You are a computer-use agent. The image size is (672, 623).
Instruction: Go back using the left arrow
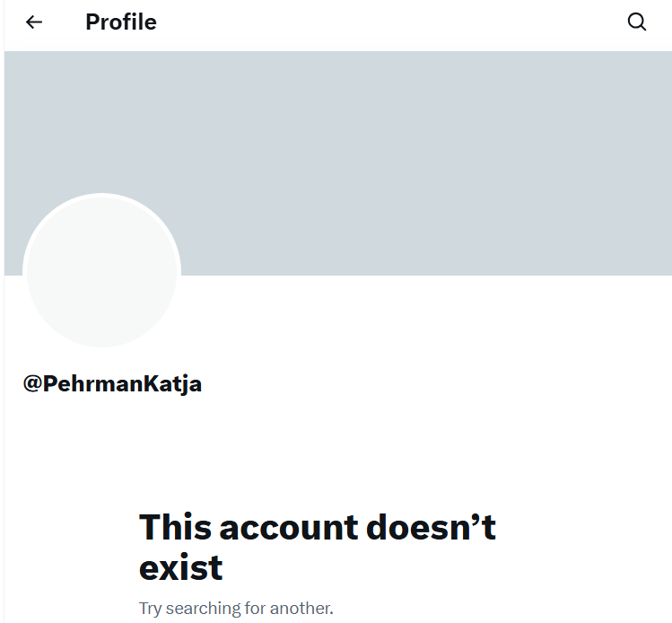coord(34,22)
